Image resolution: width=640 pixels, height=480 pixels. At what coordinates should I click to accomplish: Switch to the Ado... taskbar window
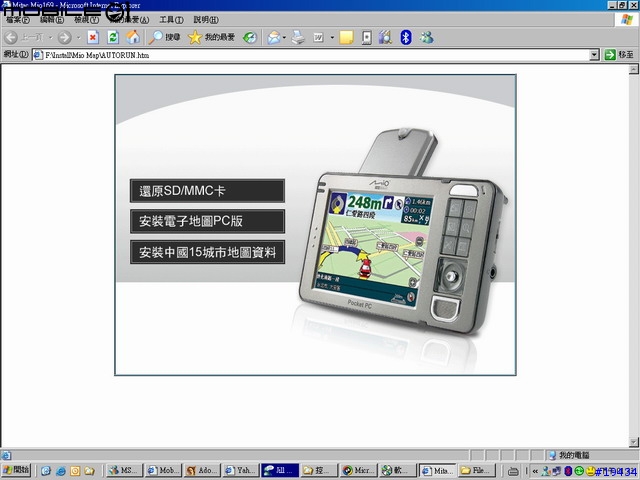tap(202, 471)
